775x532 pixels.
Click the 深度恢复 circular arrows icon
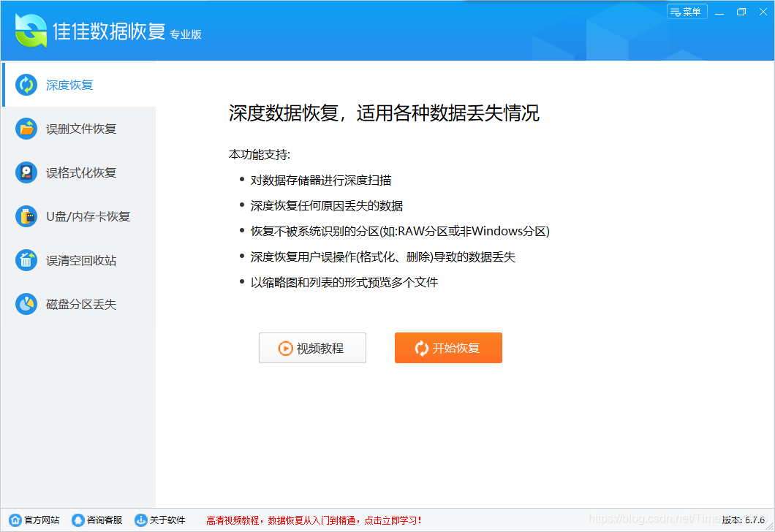[x=26, y=85]
